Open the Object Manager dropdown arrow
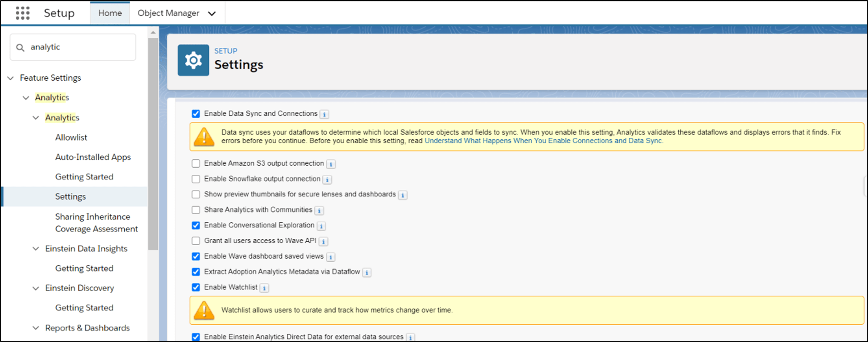The height and width of the screenshot is (342, 868). [x=212, y=13]
